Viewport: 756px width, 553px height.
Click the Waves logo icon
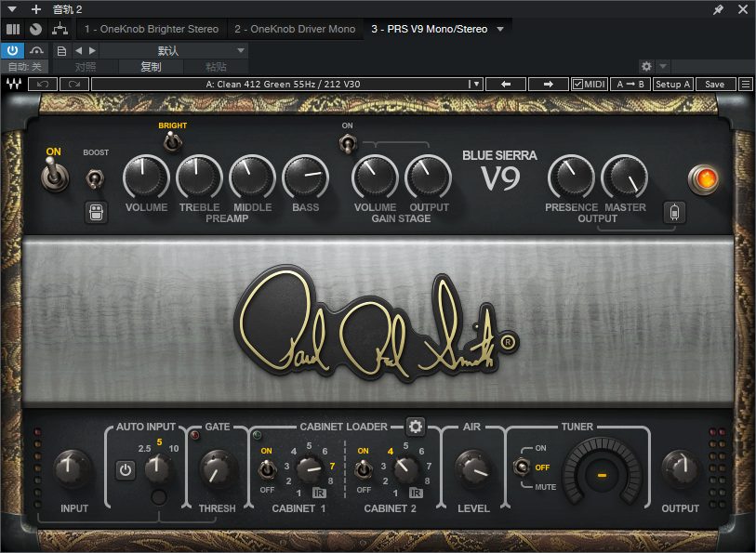coord(14,85)
